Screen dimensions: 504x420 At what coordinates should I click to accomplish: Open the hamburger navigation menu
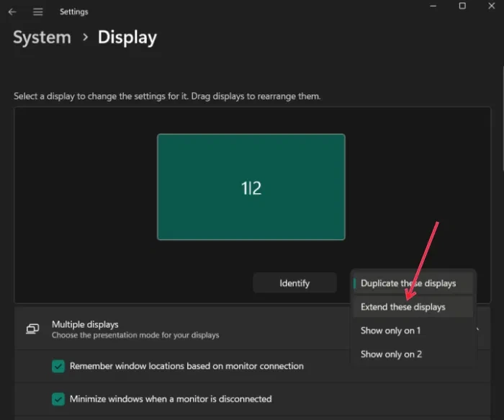pos(37,12)
